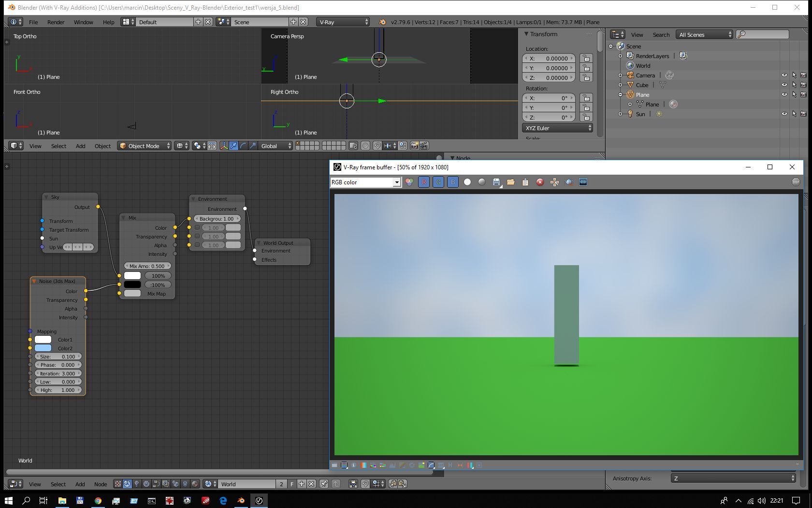Click the Search button in outliner header

click(x=661, y=34)
